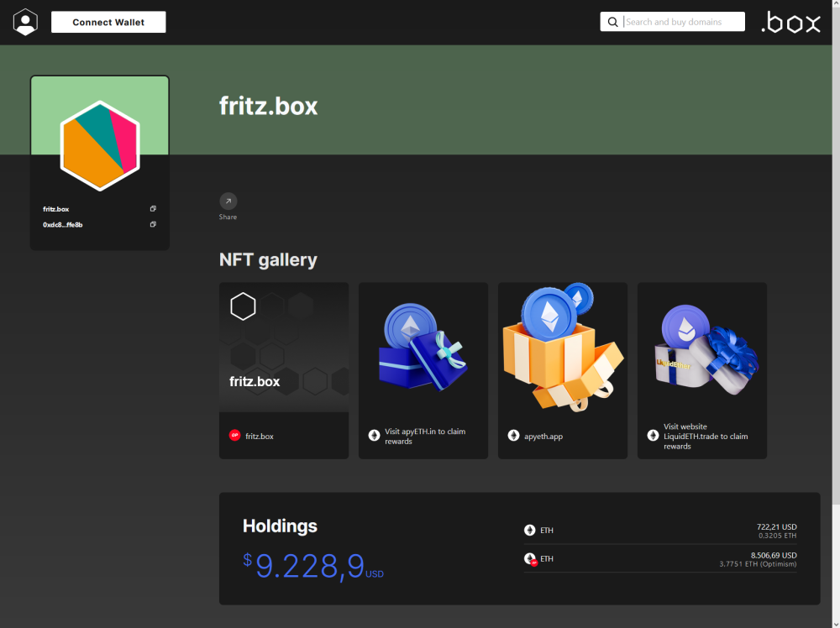Viewport: 840px width, 628px height.
Task: Click the Connect Wallet button
Action: click(x=108, y=22)
